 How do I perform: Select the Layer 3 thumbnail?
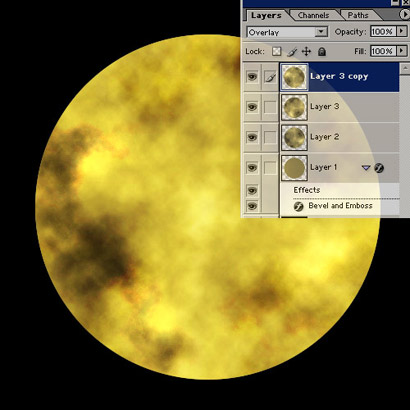[x=294, y=107]
